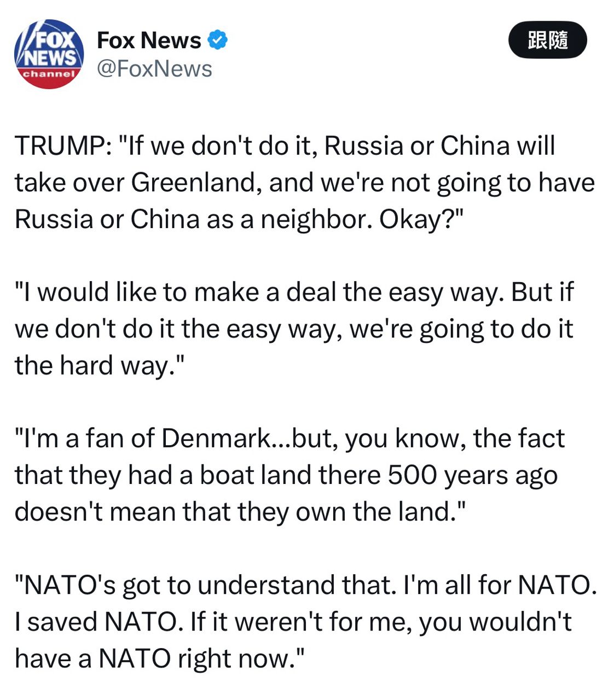Click the blue verified checkmark badge

click(218, 40)
